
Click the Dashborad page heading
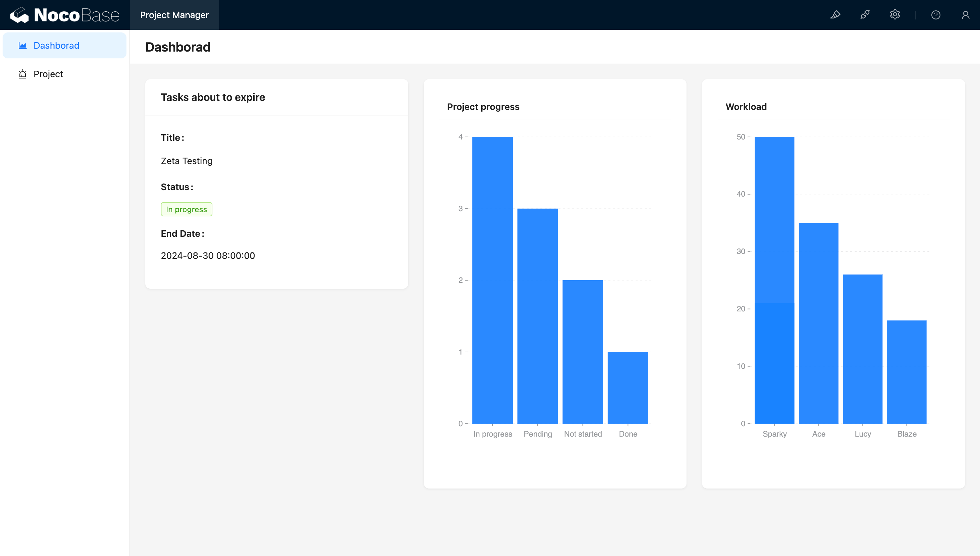click(x=178, y=47)
